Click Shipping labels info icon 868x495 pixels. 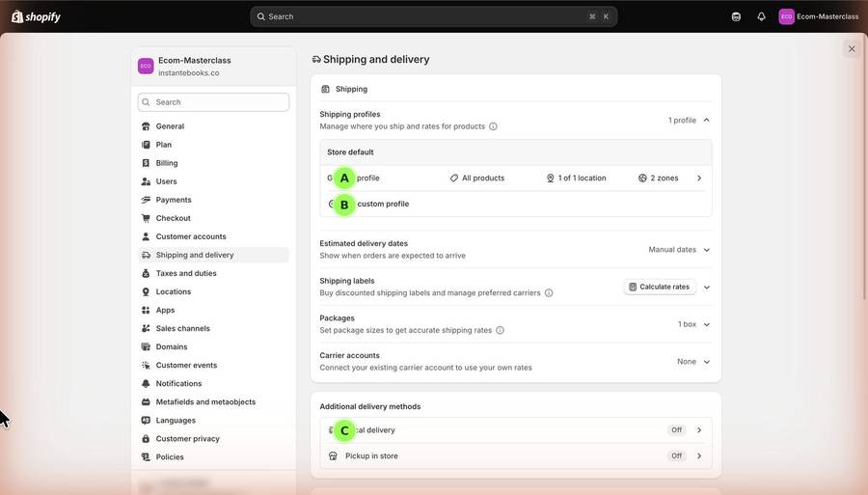pyautogui.click(x=549, y=293)
